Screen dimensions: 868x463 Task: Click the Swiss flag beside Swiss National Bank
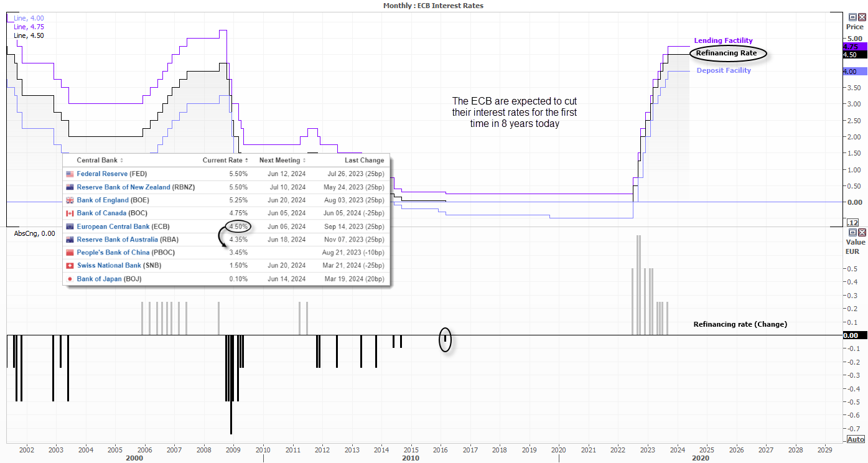tap(70, 266)
